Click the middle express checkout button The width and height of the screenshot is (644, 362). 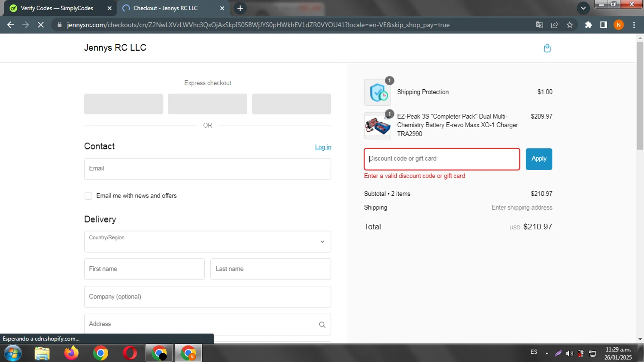(207, 104)
